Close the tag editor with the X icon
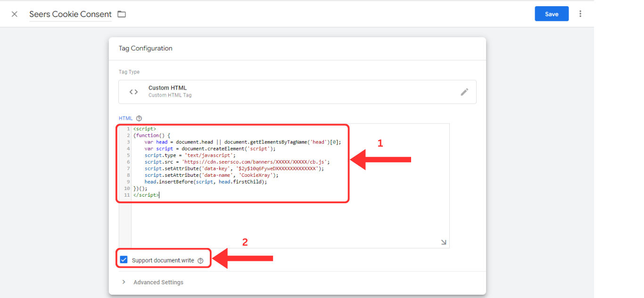 click(15, 14)
